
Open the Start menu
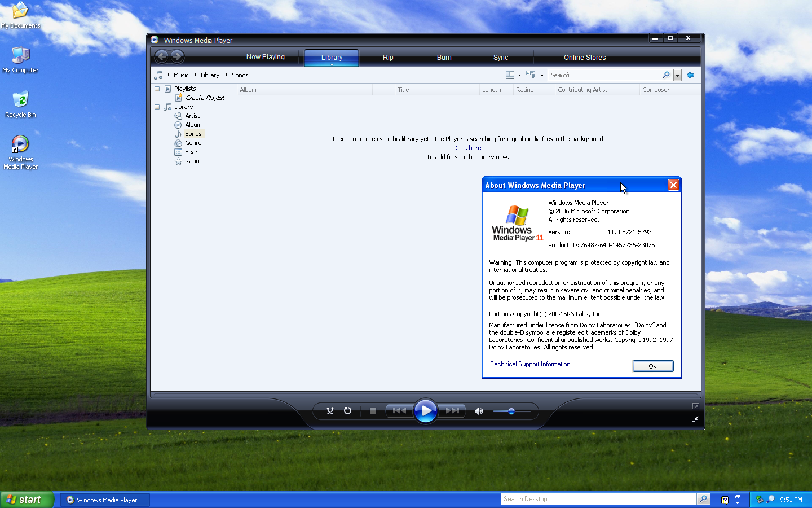coord(27,500)
